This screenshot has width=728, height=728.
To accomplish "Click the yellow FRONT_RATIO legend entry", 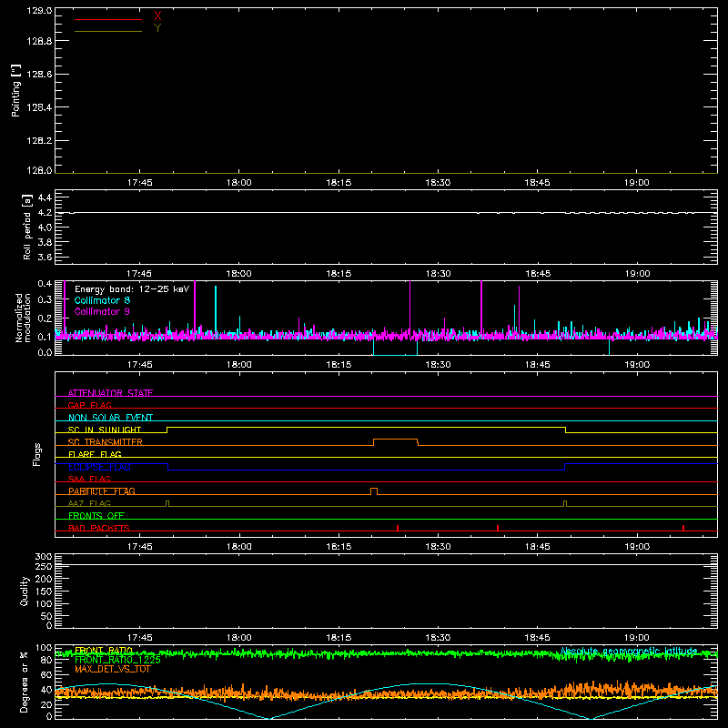I will (x=104, y=651).
